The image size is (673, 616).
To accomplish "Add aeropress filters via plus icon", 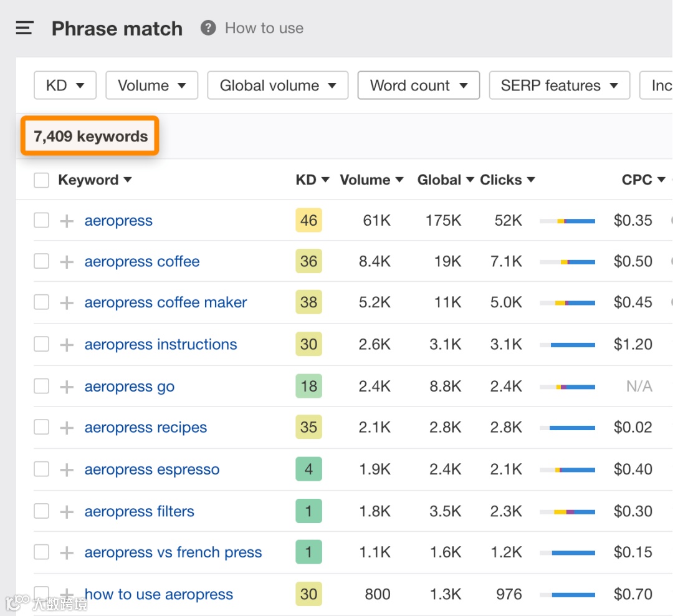I will tap(67, 512).
